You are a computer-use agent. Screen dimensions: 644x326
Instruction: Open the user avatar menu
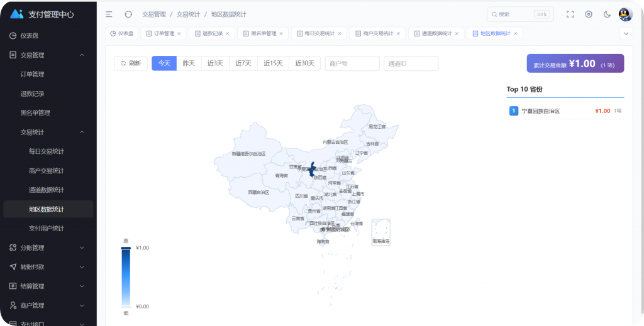[626, 14]
